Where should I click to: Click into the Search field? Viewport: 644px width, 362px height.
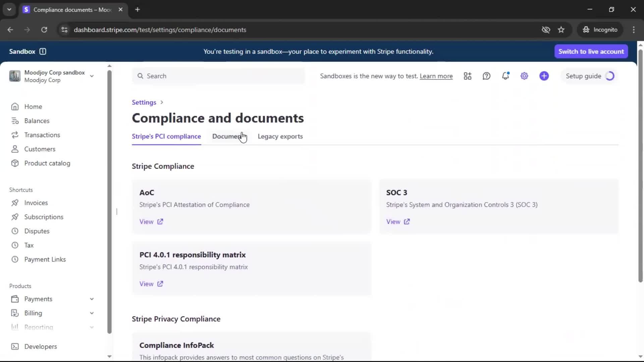[x=218, y=76]
